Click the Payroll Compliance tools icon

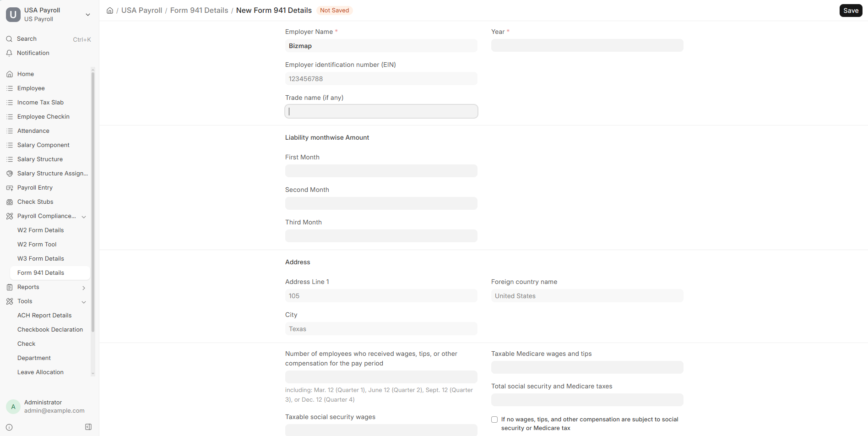click(10, 216)
